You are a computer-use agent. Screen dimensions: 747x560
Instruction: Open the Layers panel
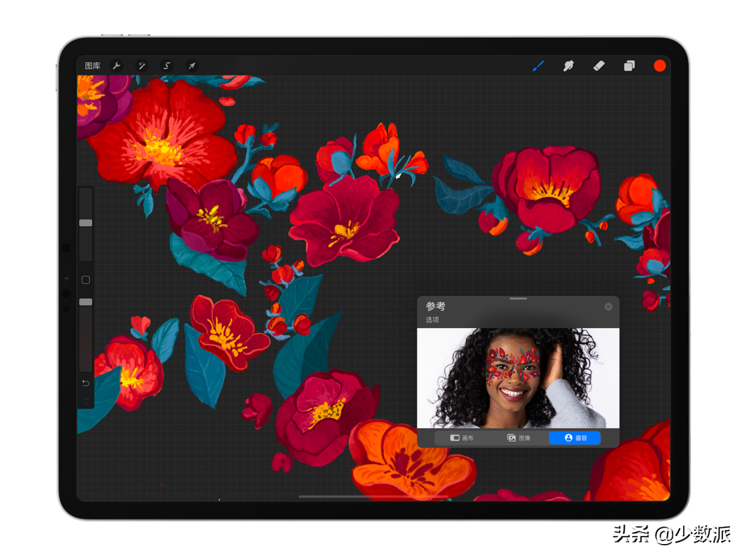tap(630, 66)
